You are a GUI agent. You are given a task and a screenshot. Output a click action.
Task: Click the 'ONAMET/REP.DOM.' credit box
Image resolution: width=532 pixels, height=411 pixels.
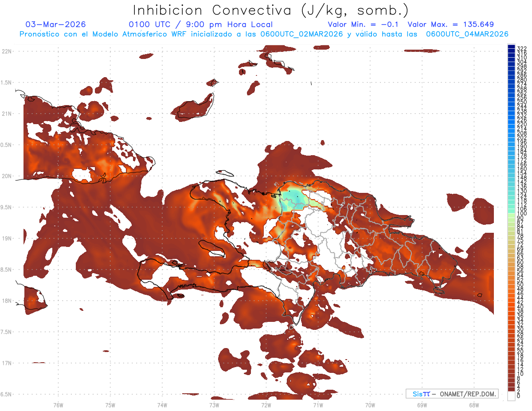[x=452, y=394]
